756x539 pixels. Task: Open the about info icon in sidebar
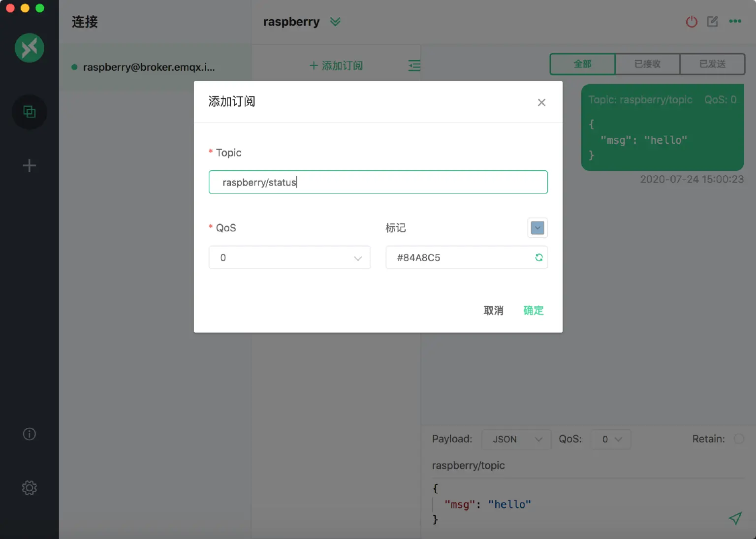click(x=30, y=434)
